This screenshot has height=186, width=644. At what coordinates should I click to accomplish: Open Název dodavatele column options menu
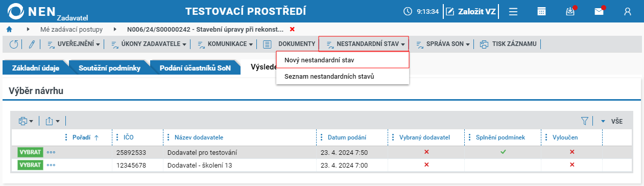[x=168, y=137]
